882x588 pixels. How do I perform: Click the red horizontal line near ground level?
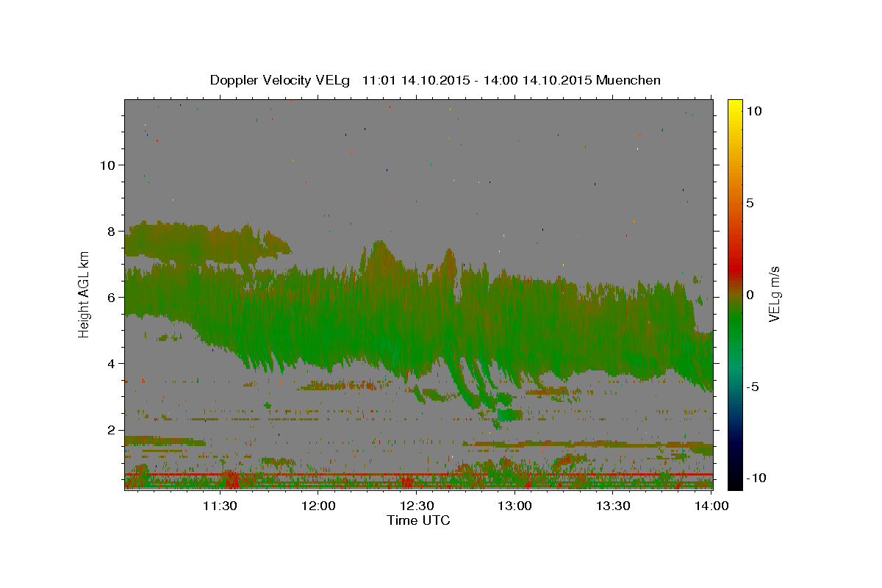click(419, 475)
